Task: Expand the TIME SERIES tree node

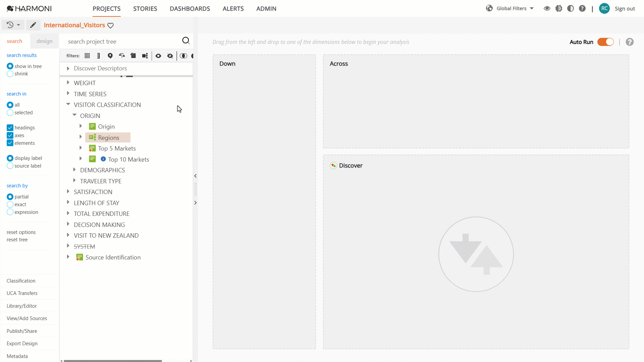Action: pos(68,94)
